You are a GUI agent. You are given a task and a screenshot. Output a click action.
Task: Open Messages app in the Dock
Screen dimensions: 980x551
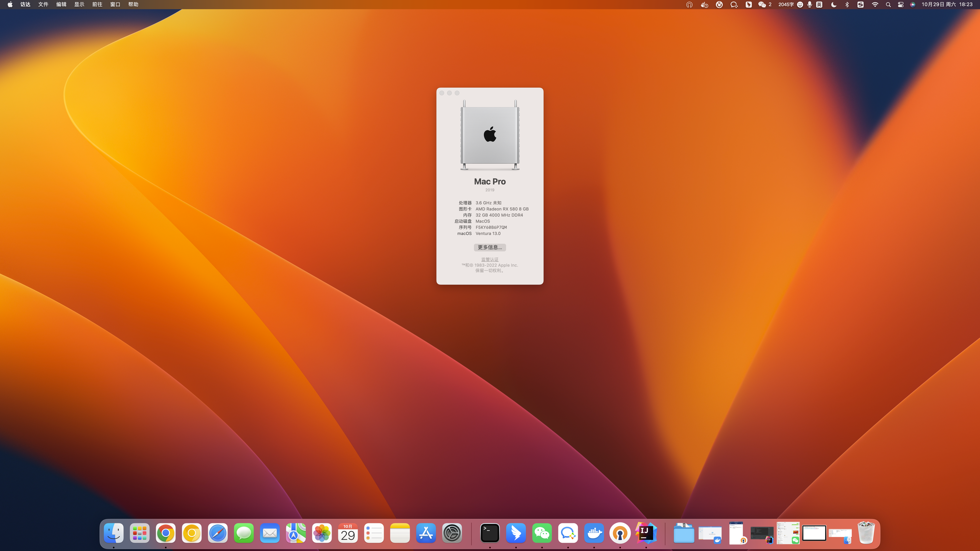(x=244, y=533)
